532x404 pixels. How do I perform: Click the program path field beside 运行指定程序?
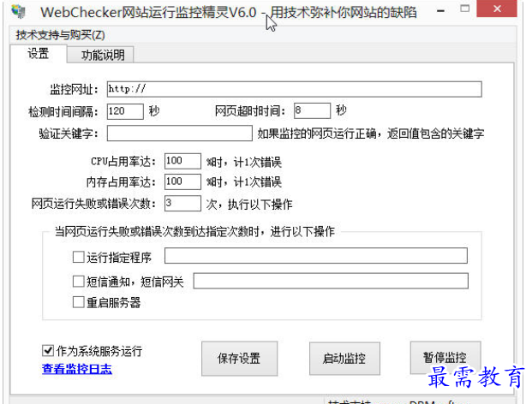[316, 256]
